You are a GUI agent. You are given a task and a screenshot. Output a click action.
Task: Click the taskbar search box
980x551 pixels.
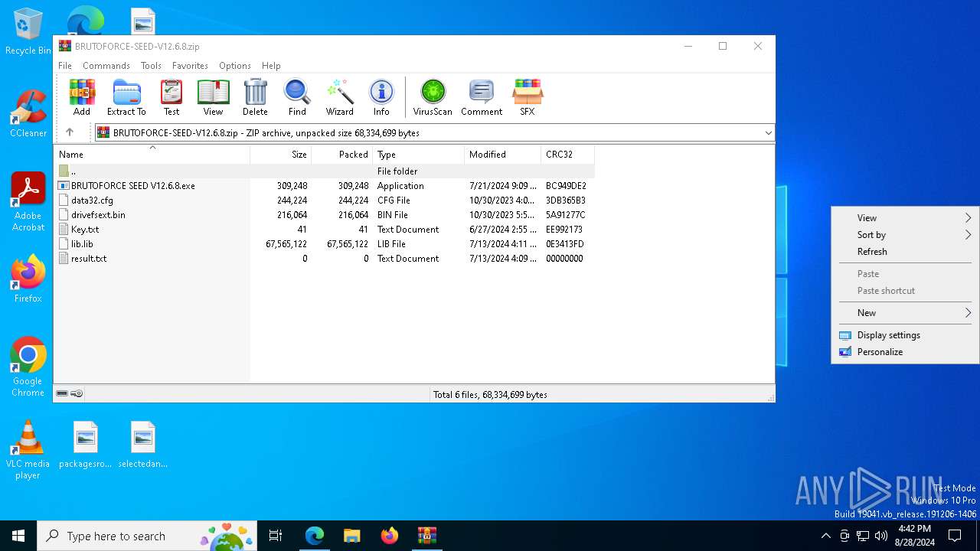pyautogui.click(x=146, y=536)
